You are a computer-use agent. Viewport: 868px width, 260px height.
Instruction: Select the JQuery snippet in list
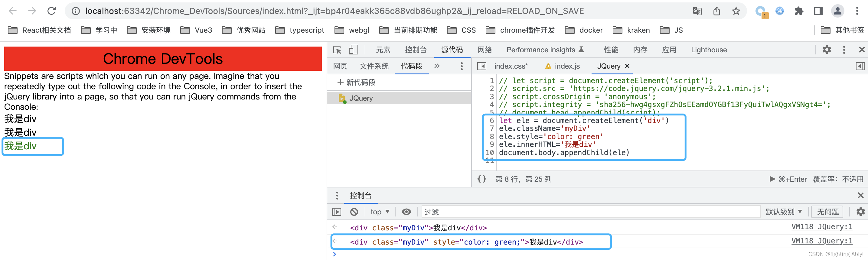click(399, 98)
